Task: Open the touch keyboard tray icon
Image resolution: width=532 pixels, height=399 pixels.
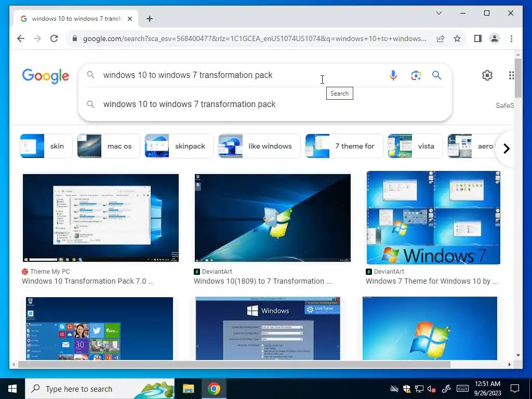Action: 462,389
